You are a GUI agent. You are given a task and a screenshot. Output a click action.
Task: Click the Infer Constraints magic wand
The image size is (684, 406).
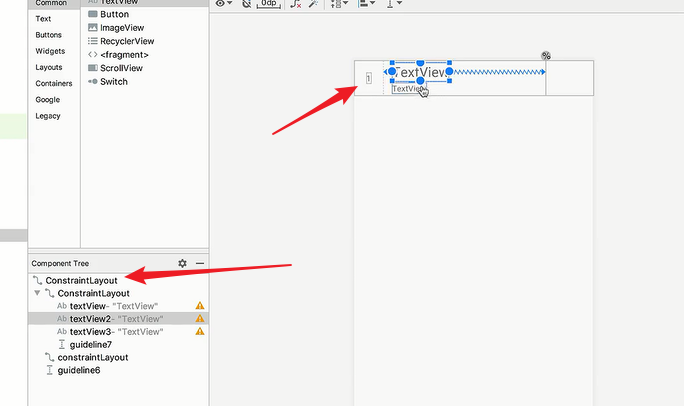pos(313,3)
